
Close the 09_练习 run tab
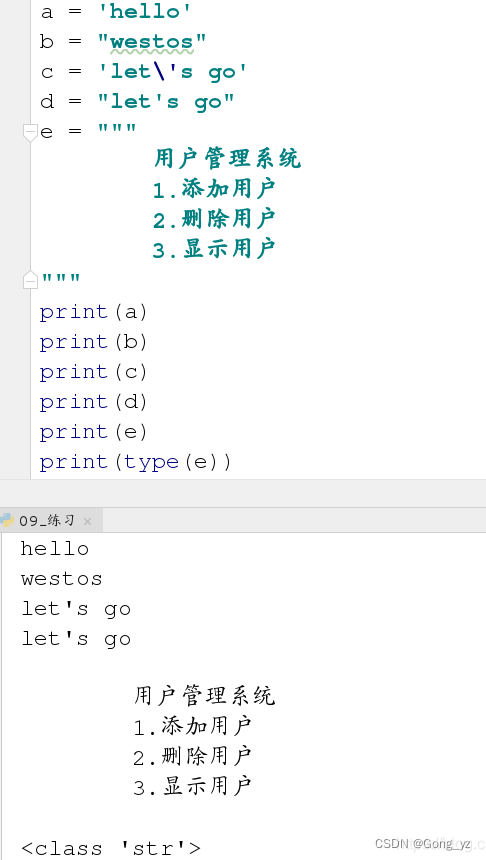click(x=87, y=521)
